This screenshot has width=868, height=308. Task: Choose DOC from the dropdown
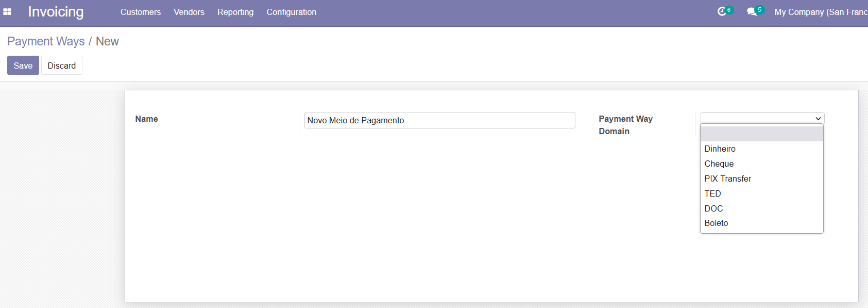(762, 208)
